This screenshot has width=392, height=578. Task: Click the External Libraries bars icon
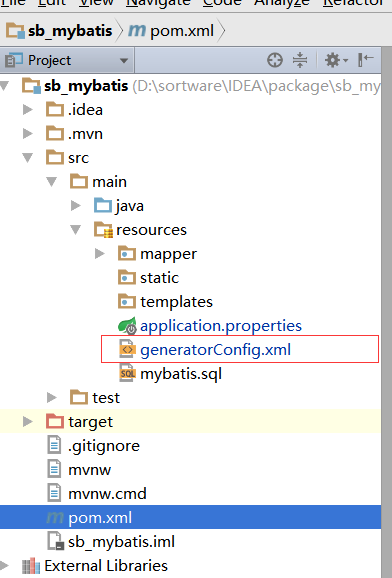[x=30, y=566]
